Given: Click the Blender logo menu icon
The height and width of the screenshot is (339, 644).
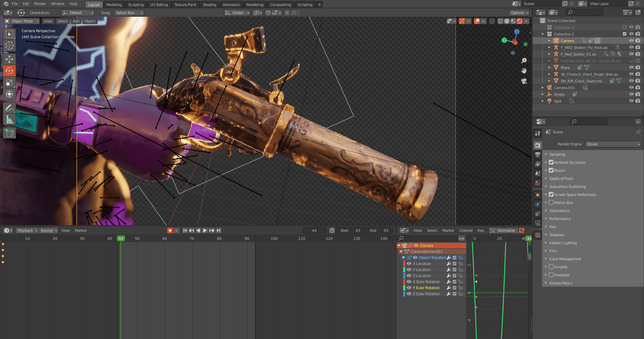Looking at the screenshot, I should click(6, 4).
